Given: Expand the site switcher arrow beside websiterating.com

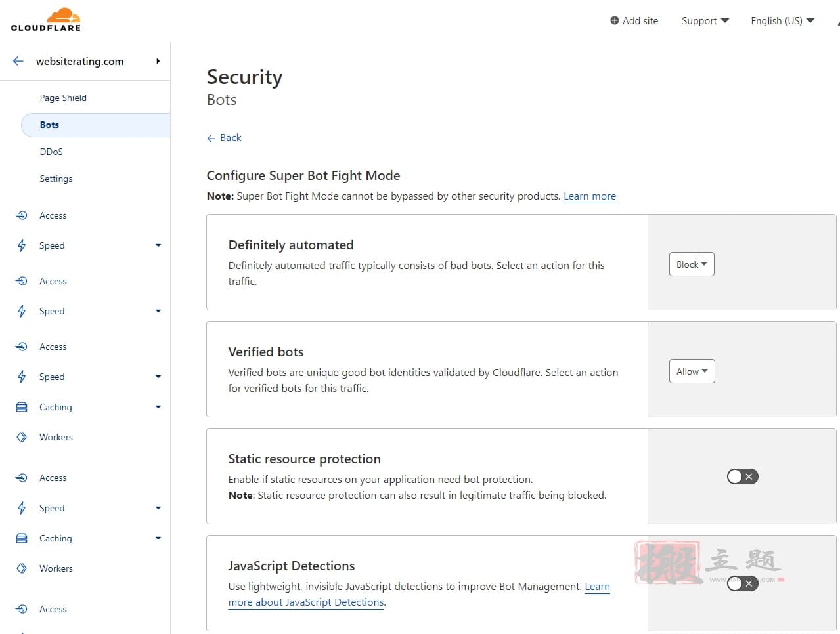Looking at the screenshot, I should [x=158, y=61].
